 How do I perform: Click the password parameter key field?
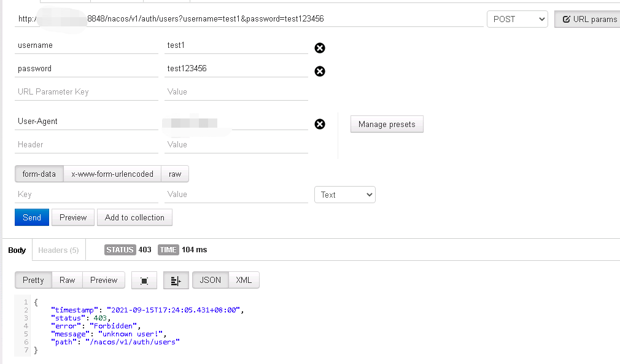(x=86, y=69)
